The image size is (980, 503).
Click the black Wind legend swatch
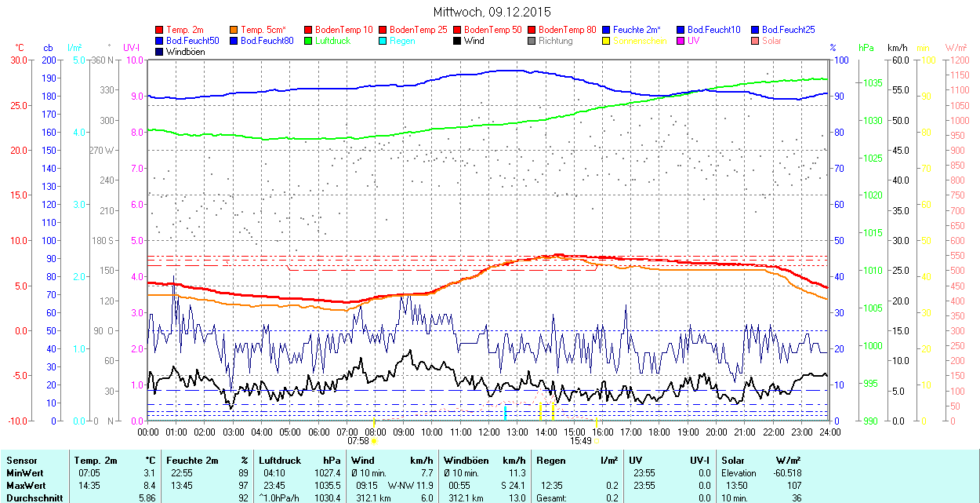coord(458,41)
